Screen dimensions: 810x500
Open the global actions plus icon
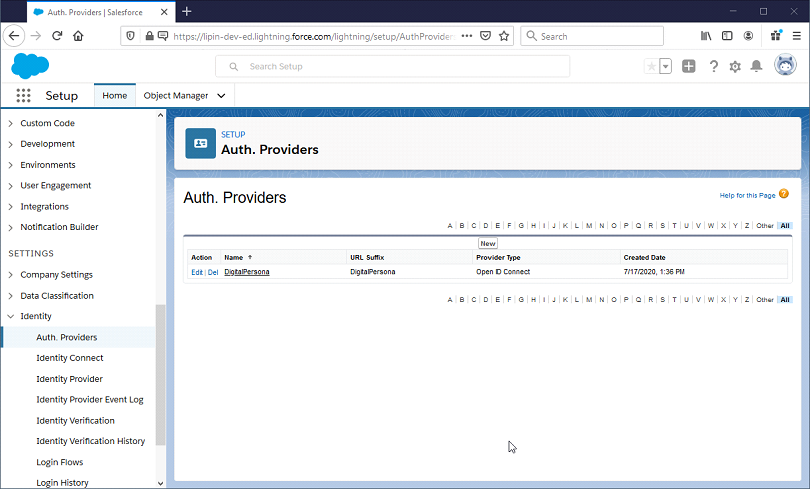689,66
